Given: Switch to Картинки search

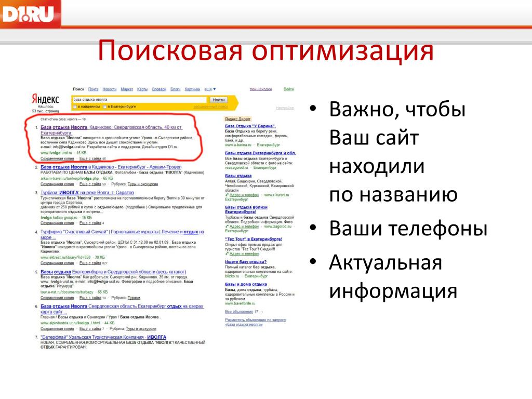Looking at the screenshot, I should 192,89.
